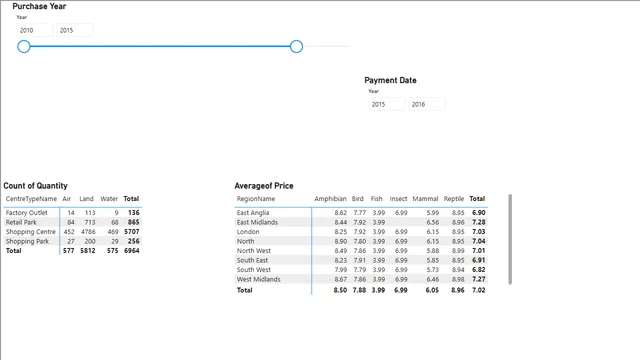Viewport: 640px width, 360px height.
Task: Click the Payment Date start field showing 2015
Action: 387,104
